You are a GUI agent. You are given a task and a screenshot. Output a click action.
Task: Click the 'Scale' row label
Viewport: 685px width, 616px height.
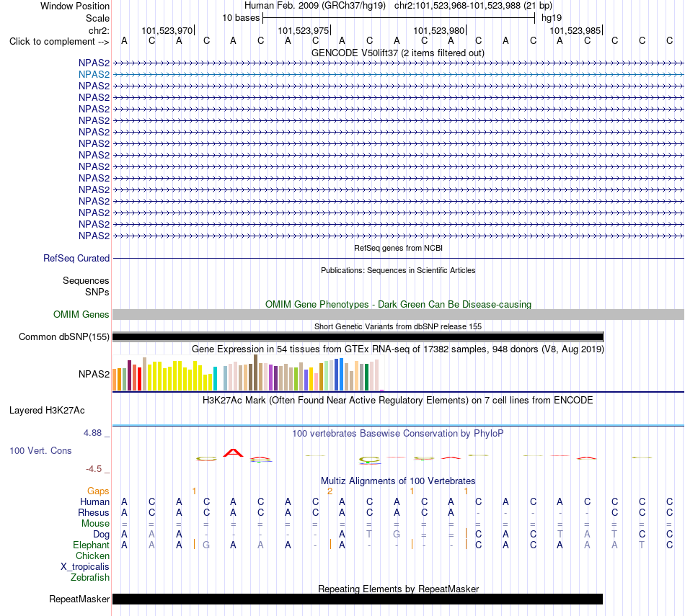point(97,18)
